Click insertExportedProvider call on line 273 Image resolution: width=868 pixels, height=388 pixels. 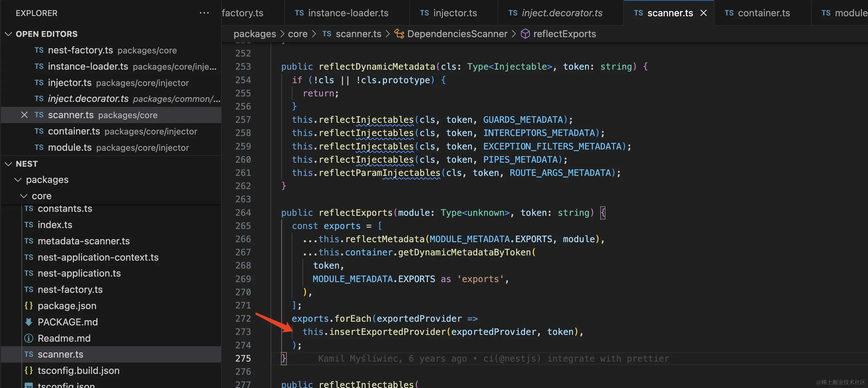pyautogui.click(x=387, y=332)
